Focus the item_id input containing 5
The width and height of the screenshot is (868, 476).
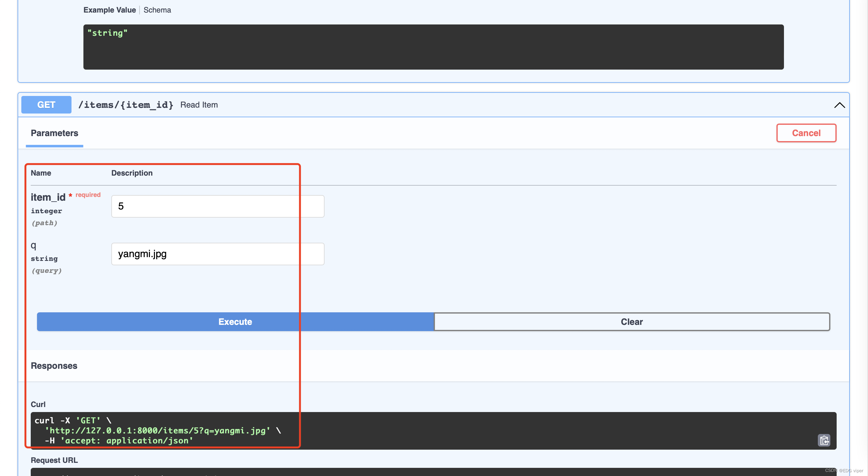click(217, 206)
